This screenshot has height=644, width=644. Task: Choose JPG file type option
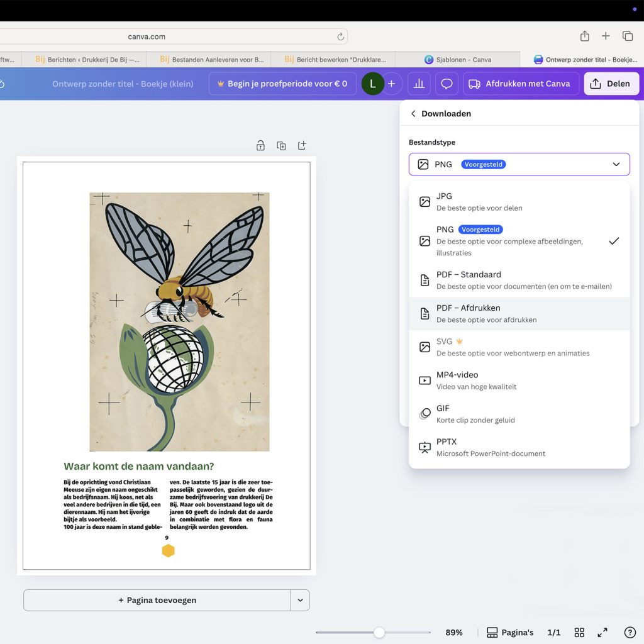coord(519,201)
